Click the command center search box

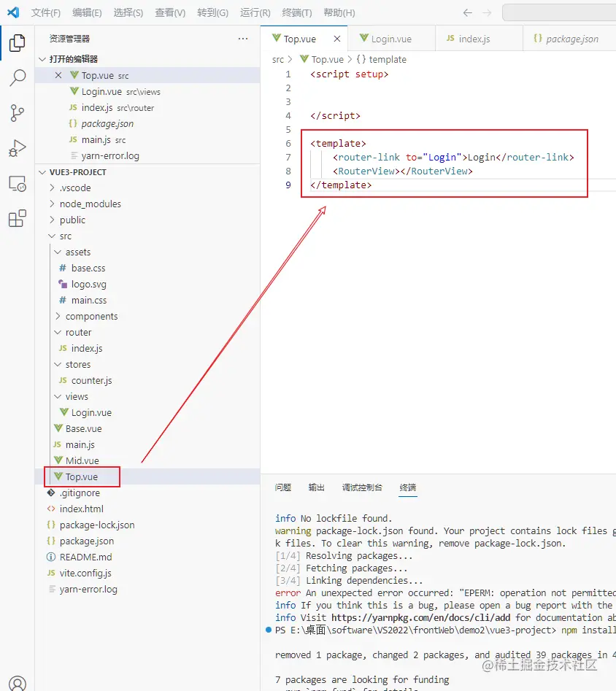(559, 13)
